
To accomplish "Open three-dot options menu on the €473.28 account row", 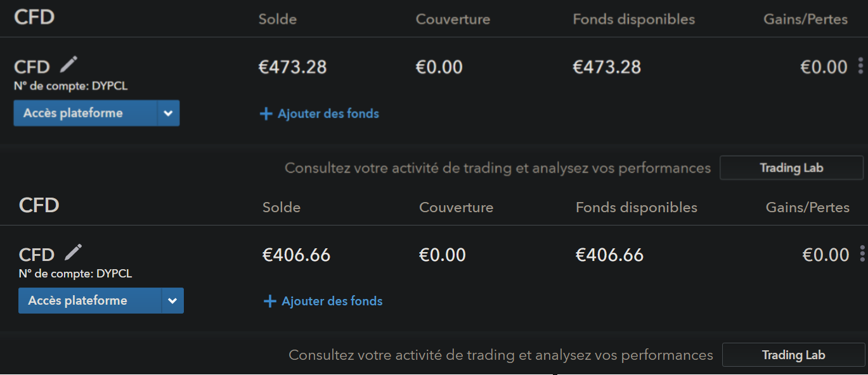I will coord(860,66).
